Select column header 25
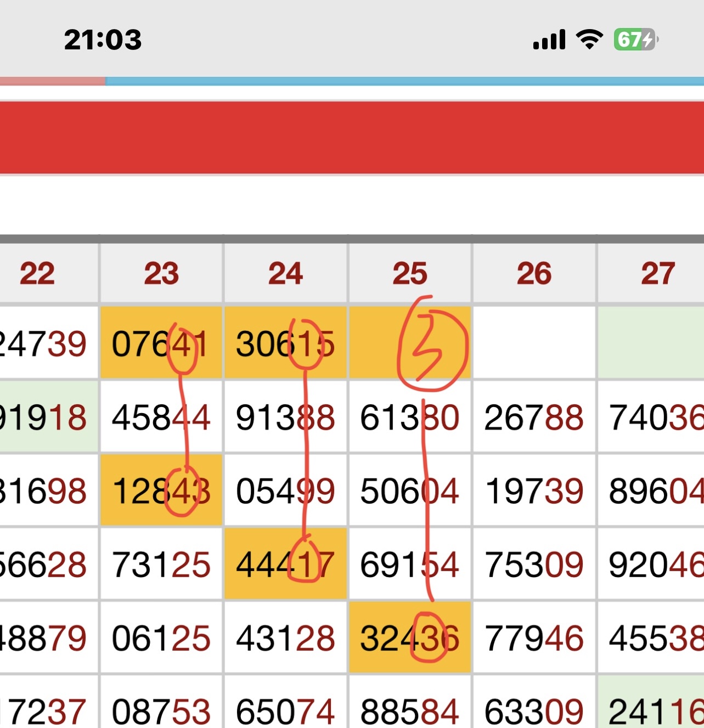 (x=410, y=273)
